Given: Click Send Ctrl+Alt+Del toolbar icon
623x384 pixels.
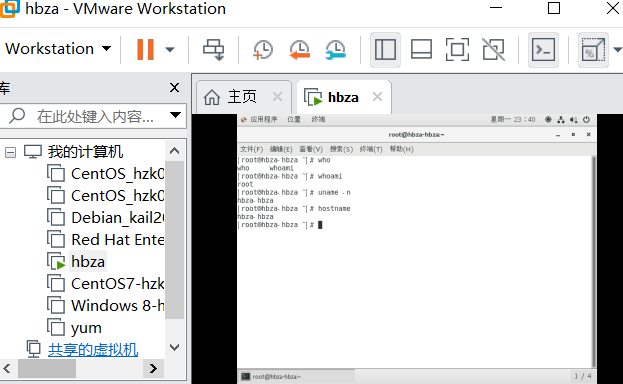Looking at the screenshot, I should pos(214,49).
